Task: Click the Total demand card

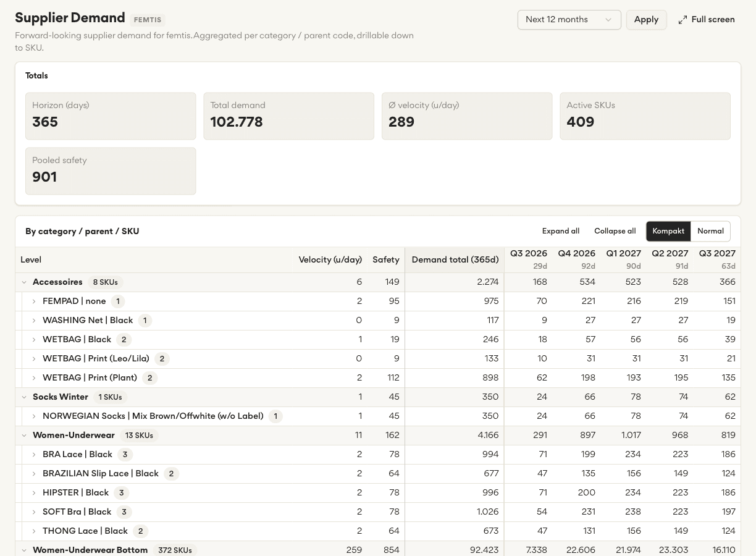Action: click(288, 116)
